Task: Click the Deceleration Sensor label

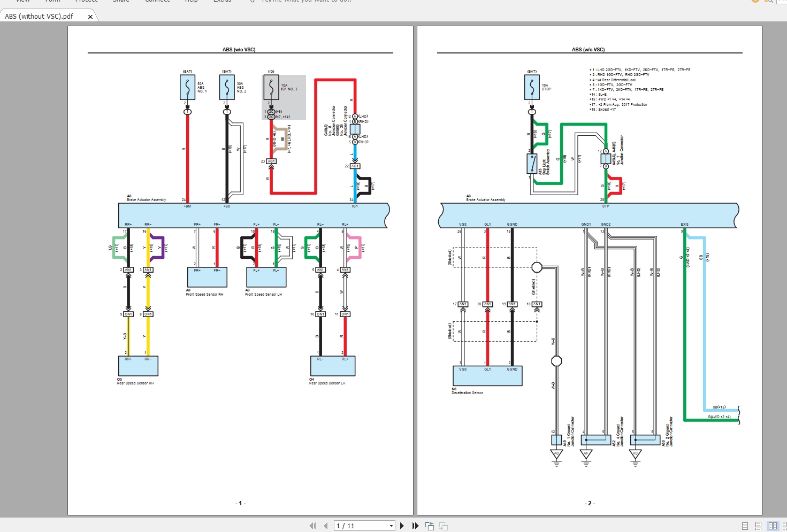Action: [467, 393]
